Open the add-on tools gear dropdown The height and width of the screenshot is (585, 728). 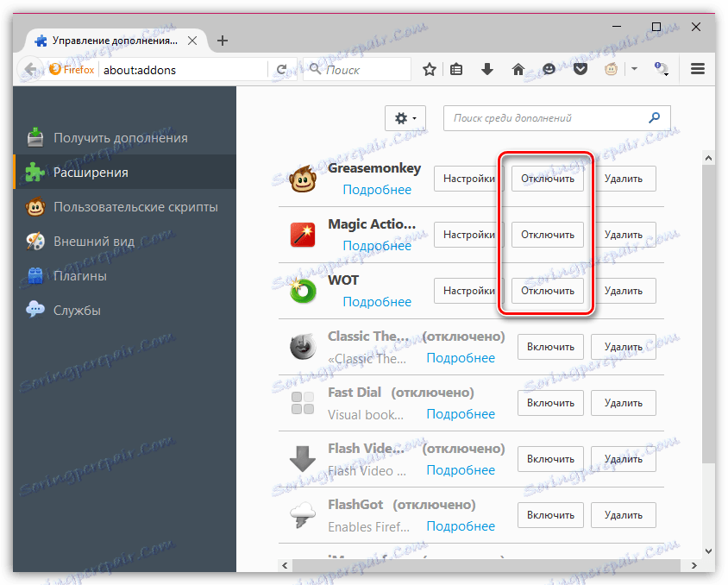coord(405,118)
